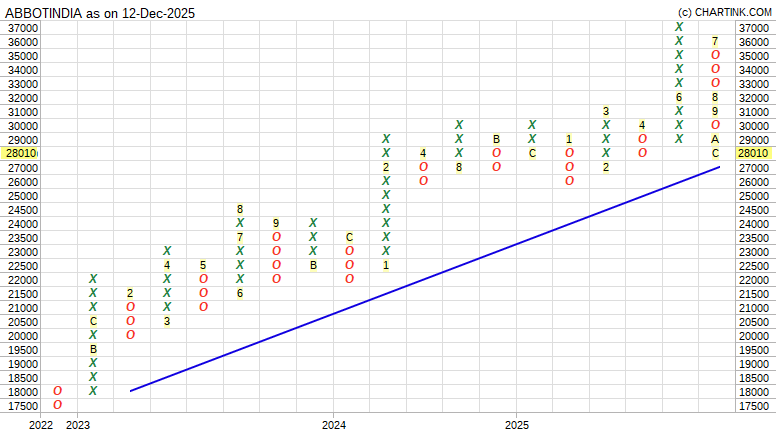This screenshot has height=442, width=778.
Task: Select the 2024 year label on time axis
Action: tap(333, 426)
